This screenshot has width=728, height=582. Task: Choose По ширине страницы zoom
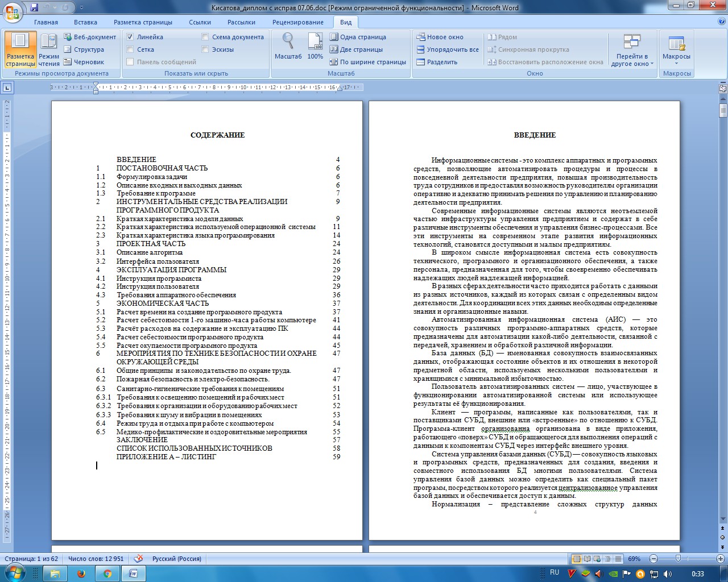(x=368, y=62)
